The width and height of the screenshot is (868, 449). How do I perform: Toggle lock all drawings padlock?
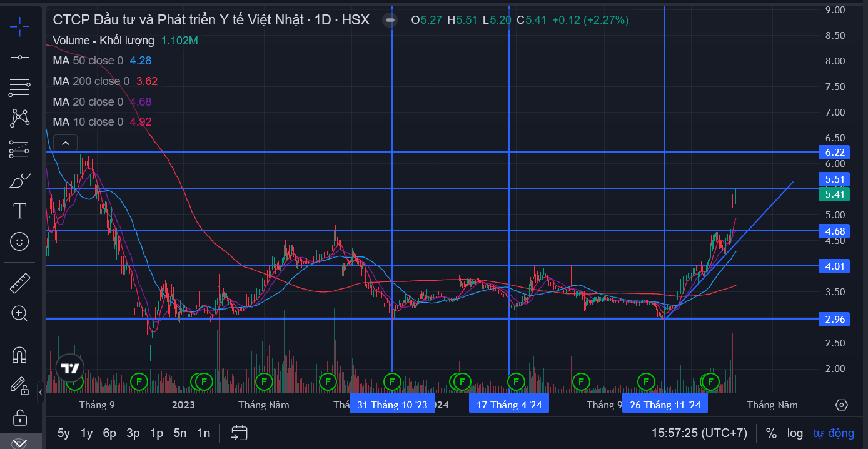(19, 416)
